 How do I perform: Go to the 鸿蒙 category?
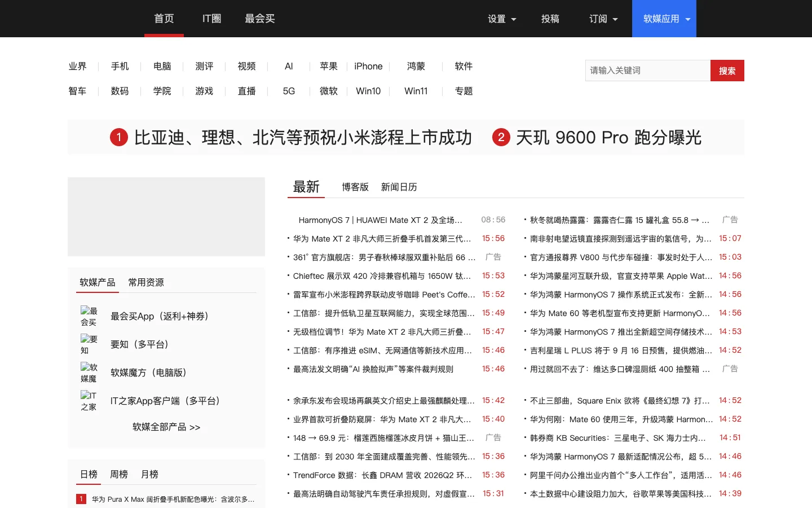416,66
